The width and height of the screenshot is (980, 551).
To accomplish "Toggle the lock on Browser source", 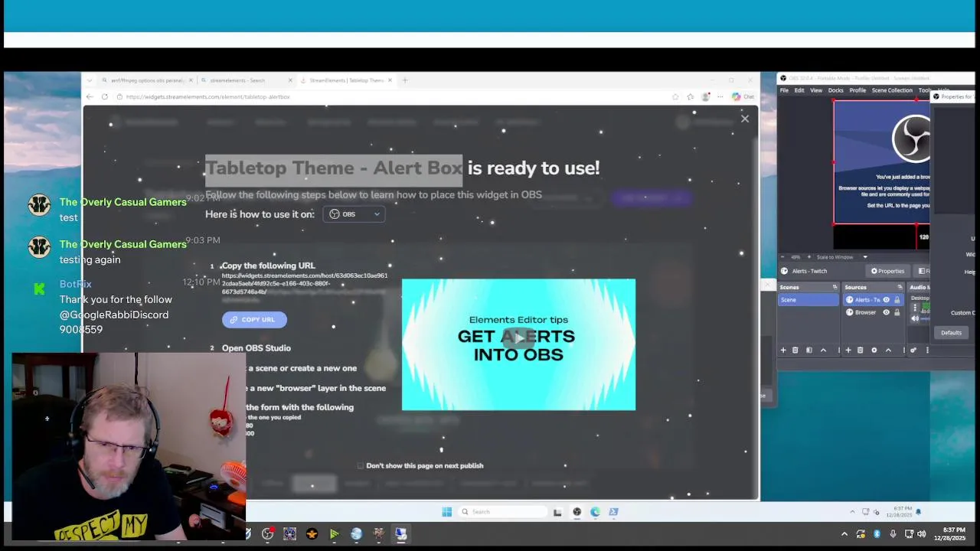I will (897, 312).
